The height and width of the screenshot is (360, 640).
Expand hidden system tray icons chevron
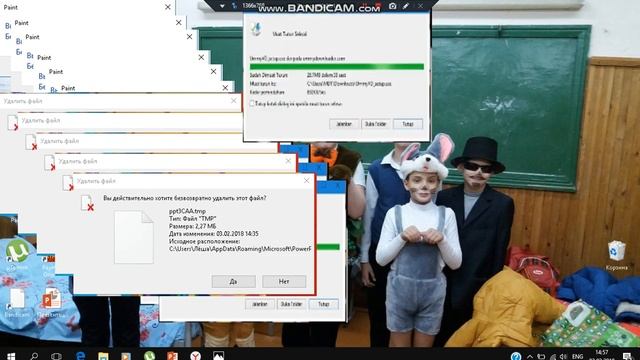click(x=530, y=356)
